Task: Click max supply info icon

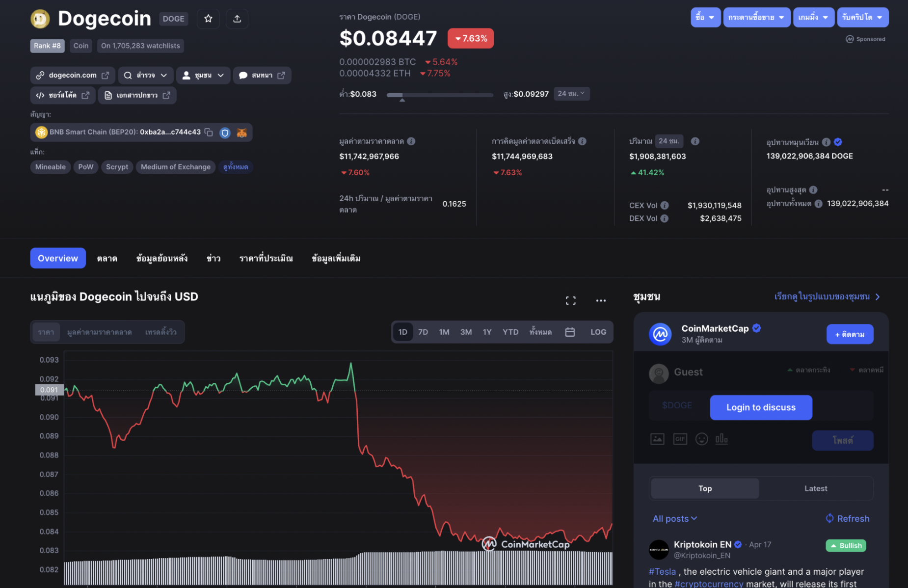Action: [x=813, y=190]
